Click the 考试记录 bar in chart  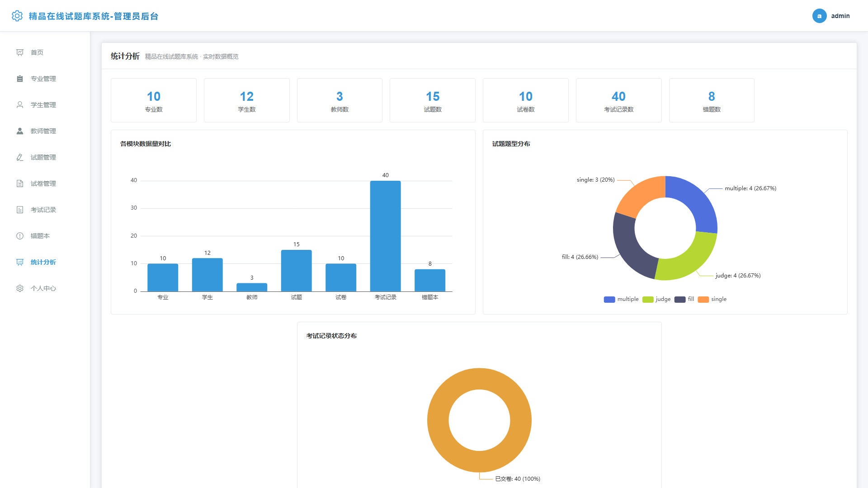click(x=385, y=236)
